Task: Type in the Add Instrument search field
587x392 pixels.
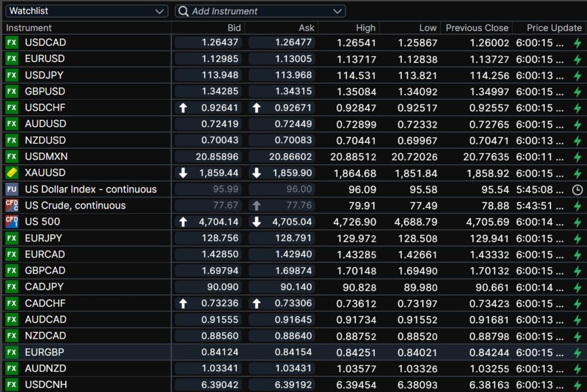Action: point(258,11)
